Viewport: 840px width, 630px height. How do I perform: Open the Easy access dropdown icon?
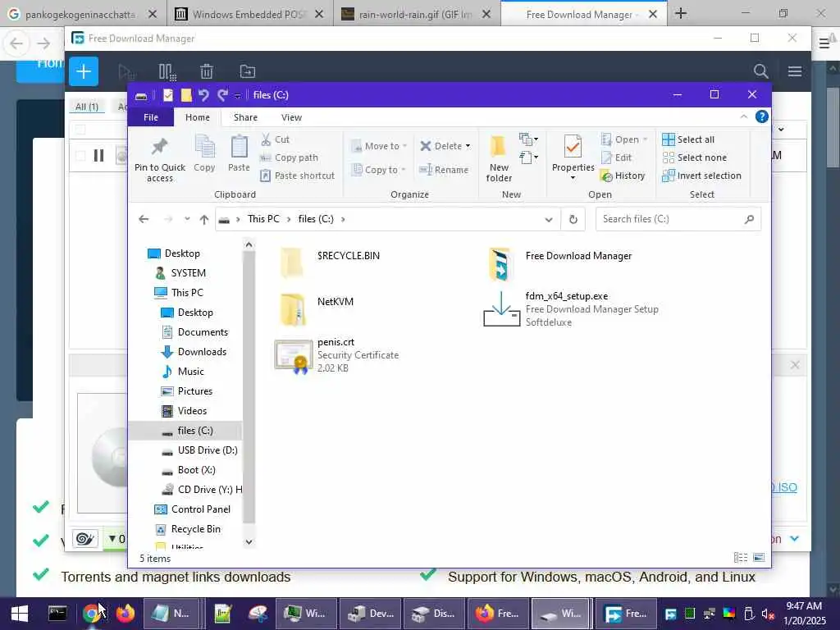(x=528, y=157)
